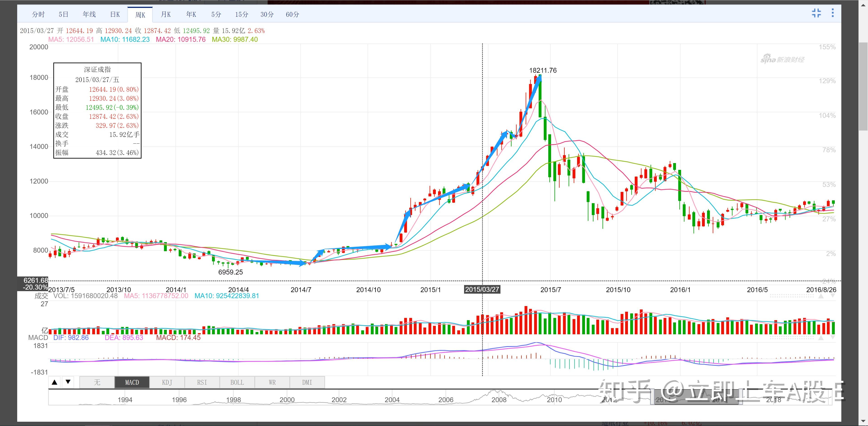Click the DEA: 895.63 MACD label
868x426 pixels.
[x=124, y=337]
